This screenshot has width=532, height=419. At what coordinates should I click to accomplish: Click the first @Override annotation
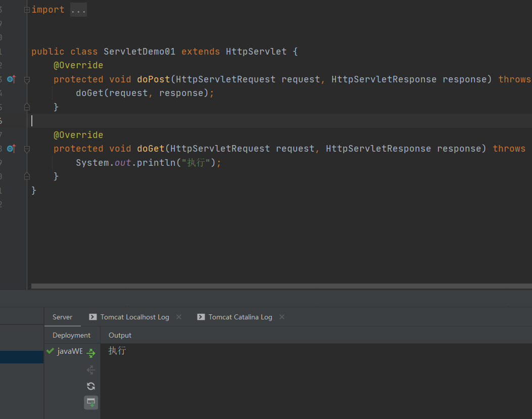click(78, 65)
